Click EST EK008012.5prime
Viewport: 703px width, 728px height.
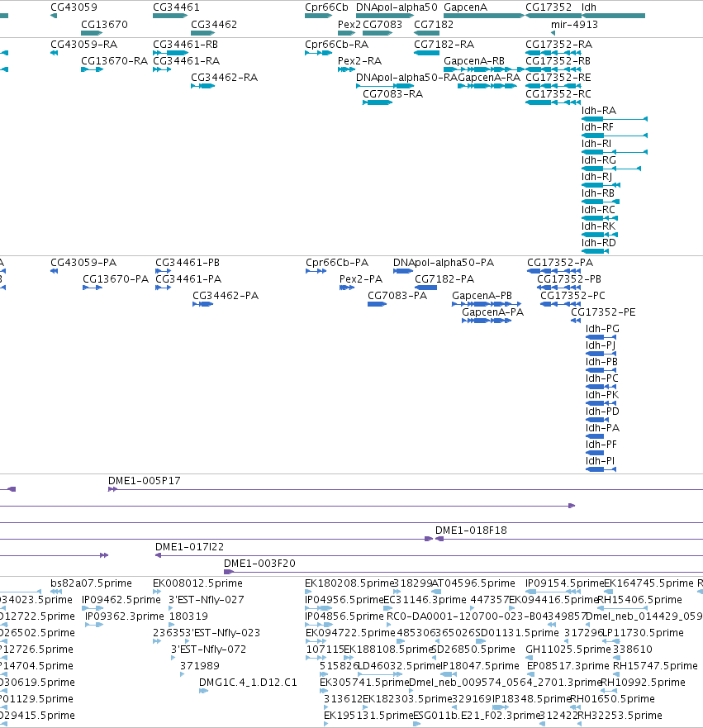(x=197, y=583)
